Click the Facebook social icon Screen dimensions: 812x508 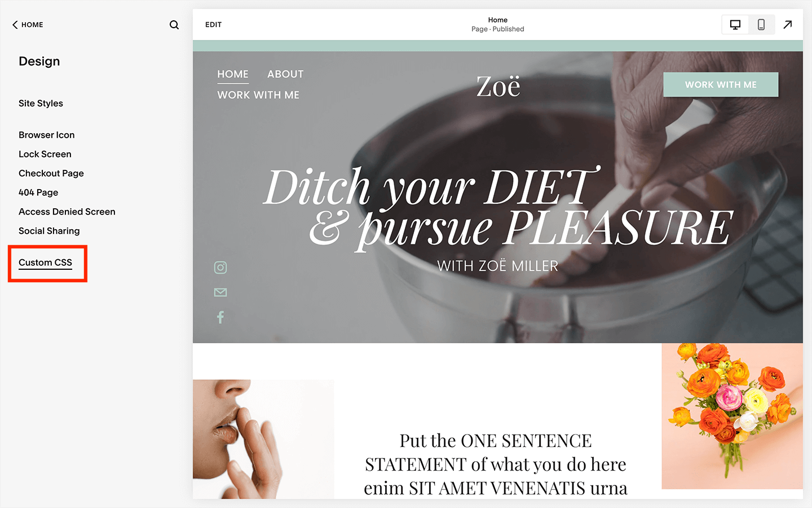pos(220,317)
